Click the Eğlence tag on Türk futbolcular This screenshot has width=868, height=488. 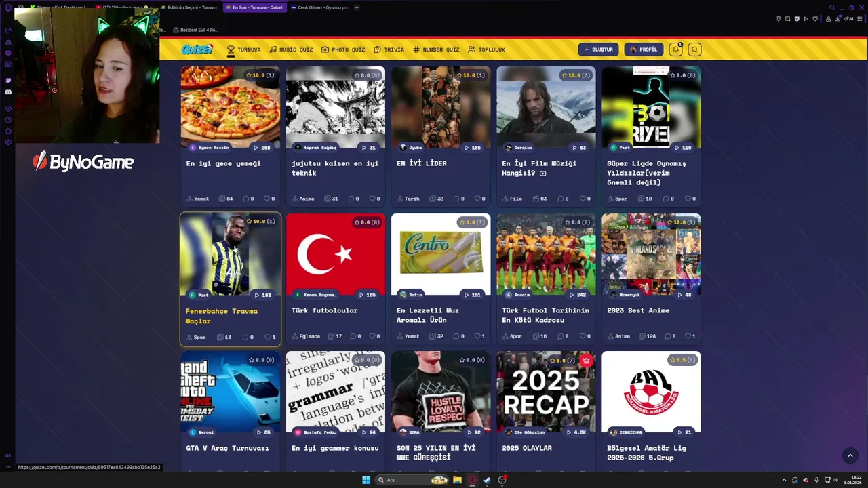(306, 336)
